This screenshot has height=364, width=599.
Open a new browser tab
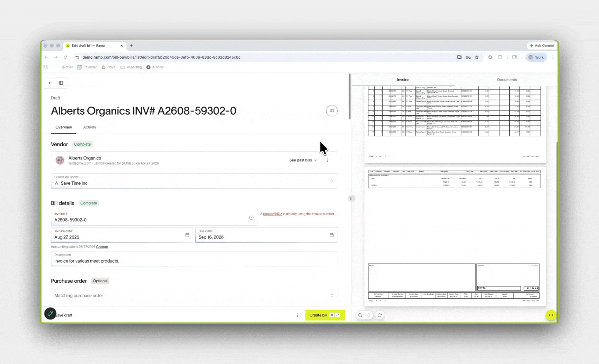(x=132, y=45)
